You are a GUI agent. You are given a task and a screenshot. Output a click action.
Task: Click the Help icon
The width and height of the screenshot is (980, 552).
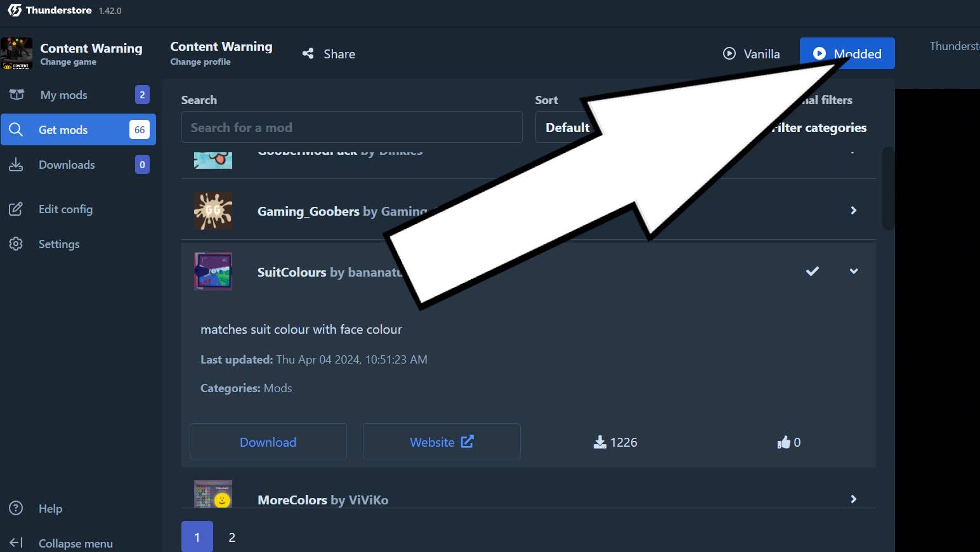tap(16, 508)
